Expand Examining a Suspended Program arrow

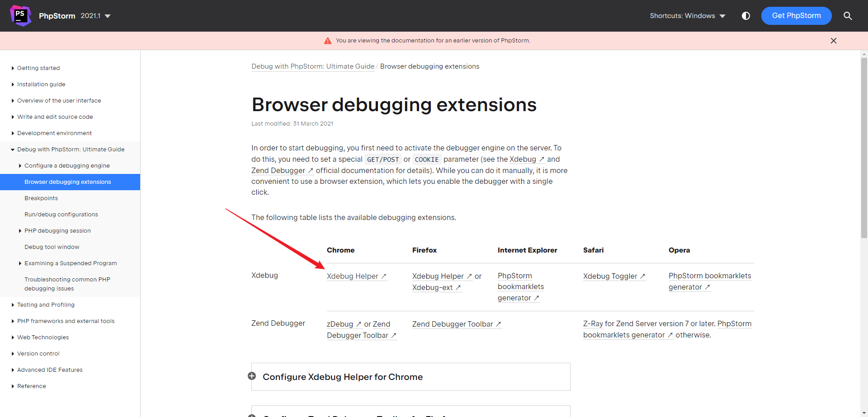pyautogui.click(x=20, y=263)
